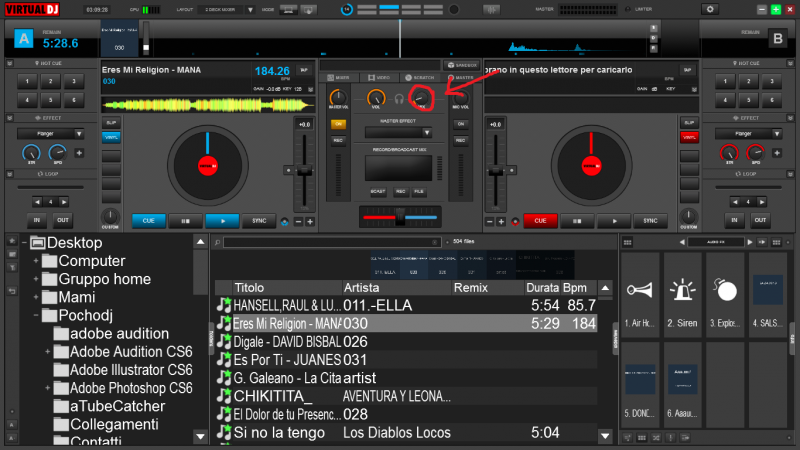Trigger the Siren sample pad
The width and height of the screenshot is (800, 450).
[x=682, y=295]
